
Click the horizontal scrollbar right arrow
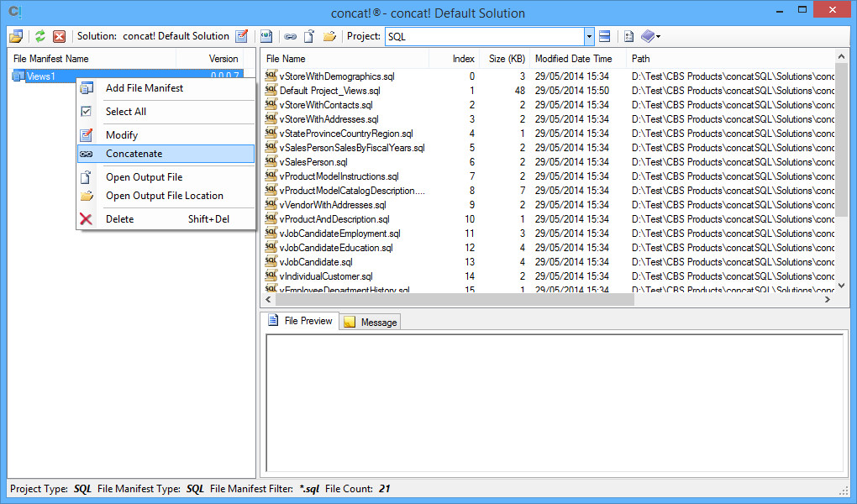[828, 300]
